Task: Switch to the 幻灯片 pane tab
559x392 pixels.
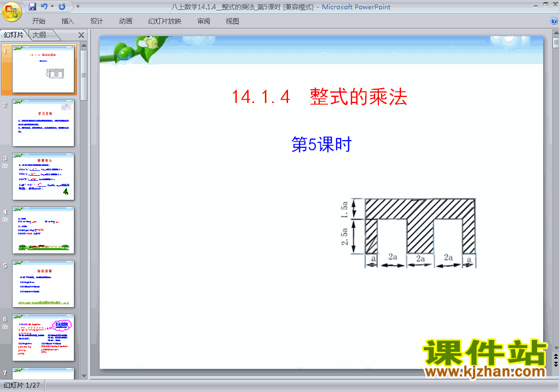Action: point(14,35)
